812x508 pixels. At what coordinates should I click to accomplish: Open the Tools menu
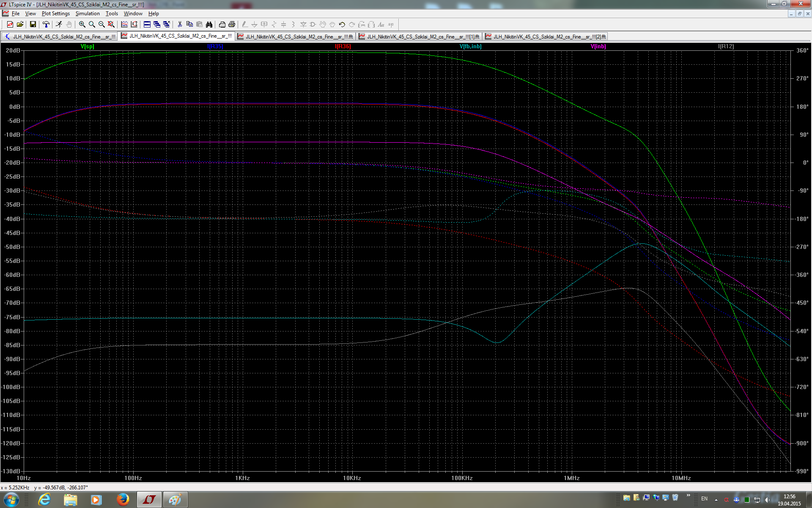coord(112,14)
